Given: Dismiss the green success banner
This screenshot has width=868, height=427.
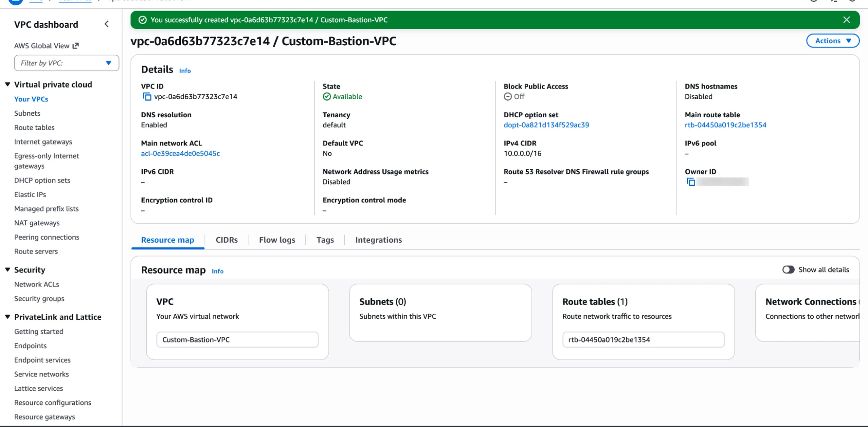Looking at the screenshot, I should [x=846, y=20].
